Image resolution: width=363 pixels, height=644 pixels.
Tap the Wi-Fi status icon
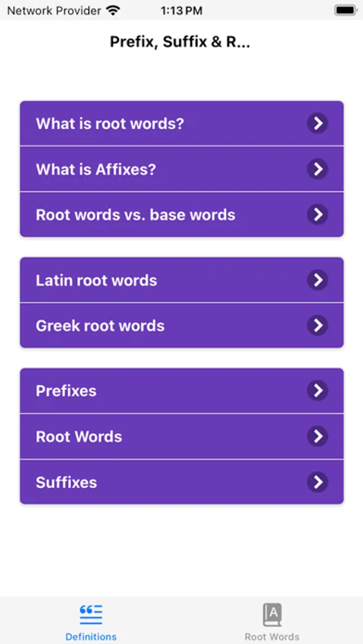[112, 10]
